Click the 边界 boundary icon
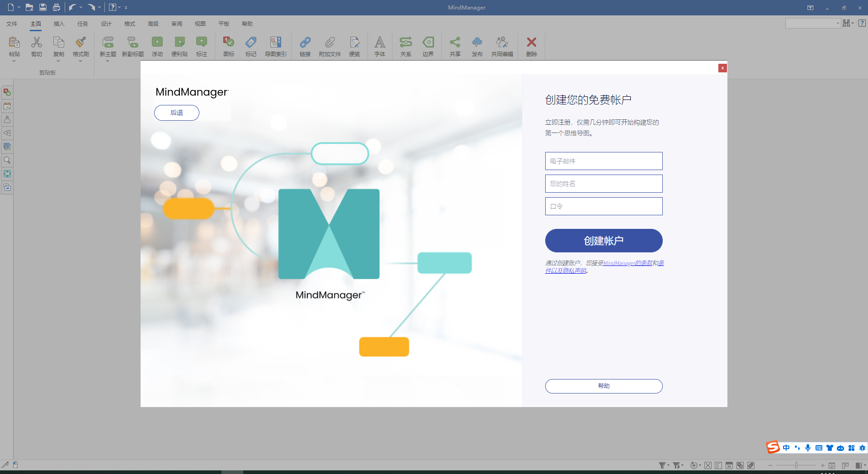Image resolution: width=868 pixels, height=474 pixels. tap(428, 43)
